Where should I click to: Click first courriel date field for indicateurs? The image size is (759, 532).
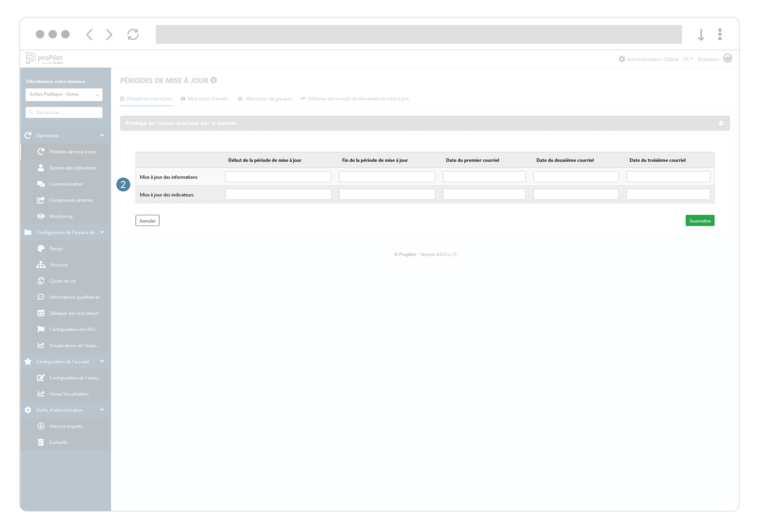coord(484,195)
